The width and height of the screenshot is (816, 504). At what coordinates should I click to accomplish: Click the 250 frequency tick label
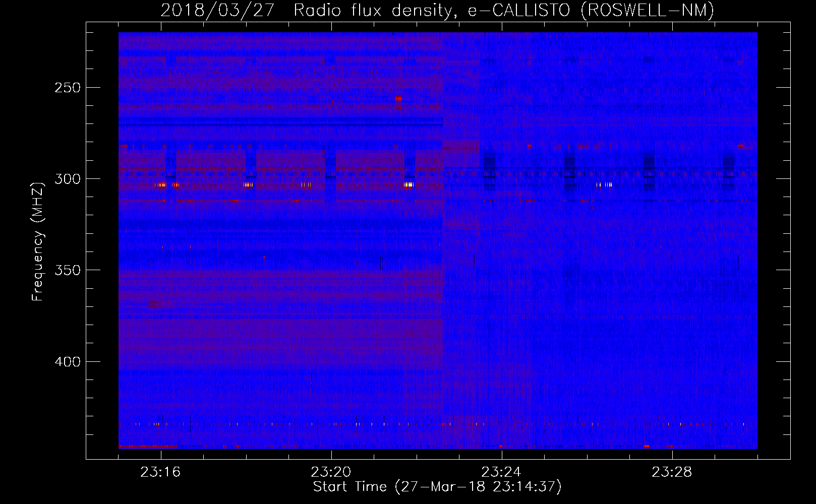(x=67, y=88)
